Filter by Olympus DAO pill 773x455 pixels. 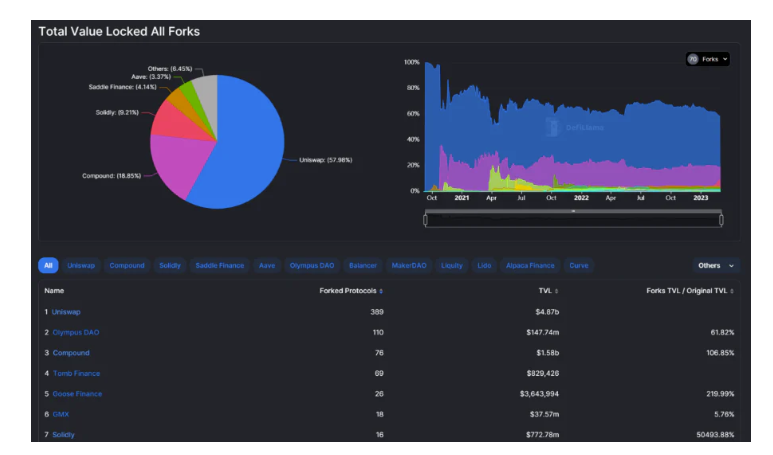pos(312,265)
